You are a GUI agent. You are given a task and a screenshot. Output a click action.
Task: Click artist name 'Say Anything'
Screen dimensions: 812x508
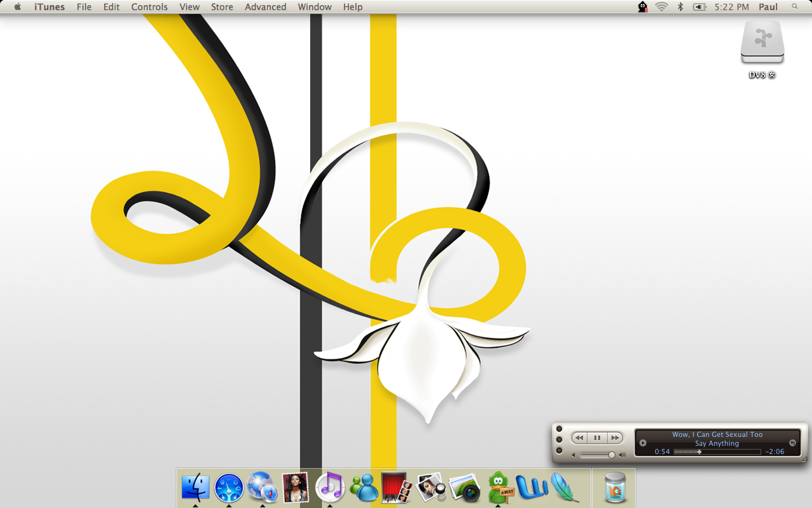pyautogui.click(x=717, y=443)
